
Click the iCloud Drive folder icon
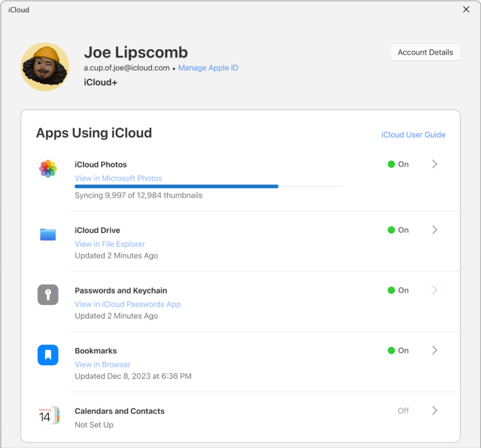click(48, 234)
